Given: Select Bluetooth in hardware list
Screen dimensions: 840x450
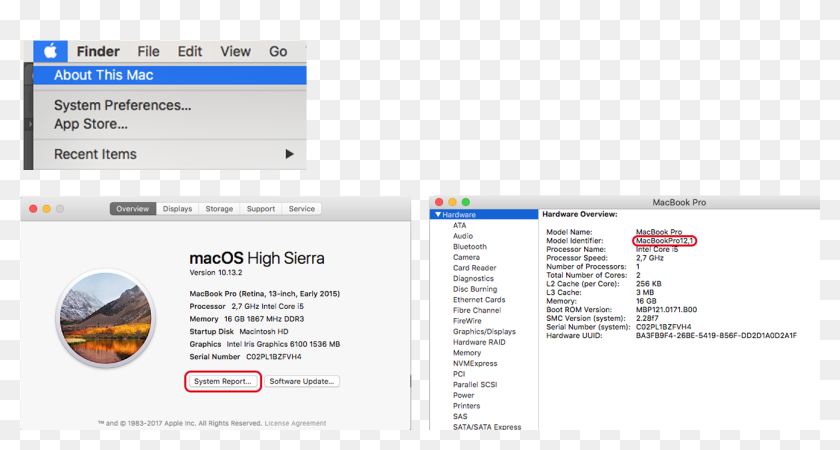Looking at the screenshot, I should coord(470,247).
